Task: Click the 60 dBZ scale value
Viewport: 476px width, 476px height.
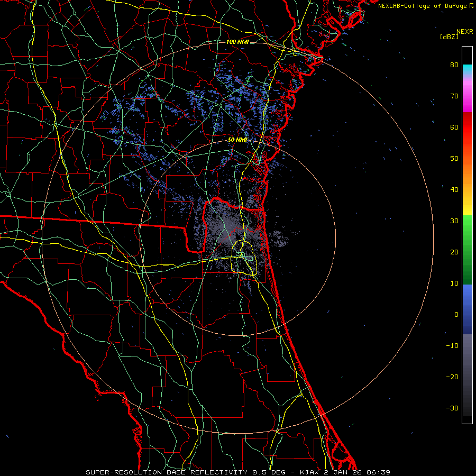Action: point(454,127)
